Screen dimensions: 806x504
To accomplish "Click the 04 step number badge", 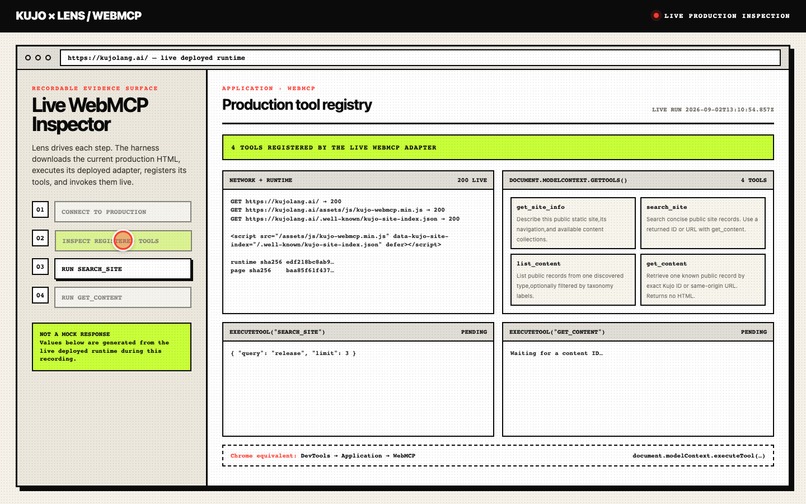I will [40, 295].
